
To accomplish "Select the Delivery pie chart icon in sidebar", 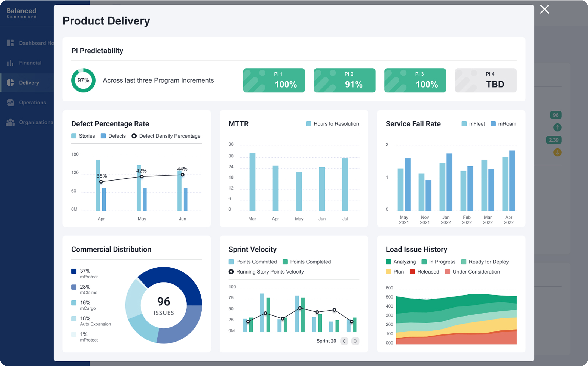I will click(x=10, y=82).
